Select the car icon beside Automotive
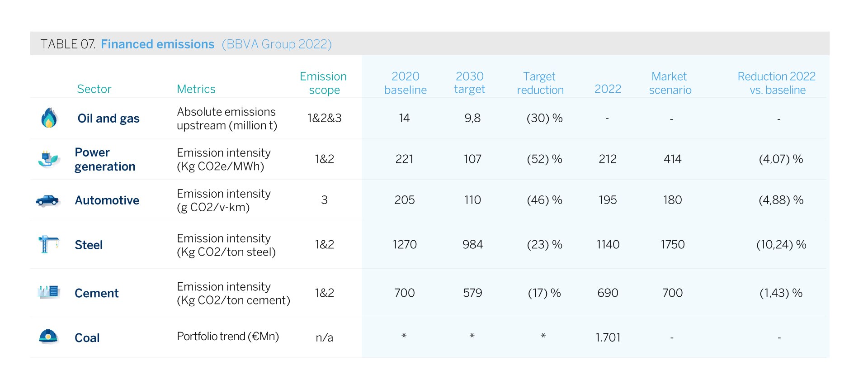868x385 pixels. [x=47, y=200]
